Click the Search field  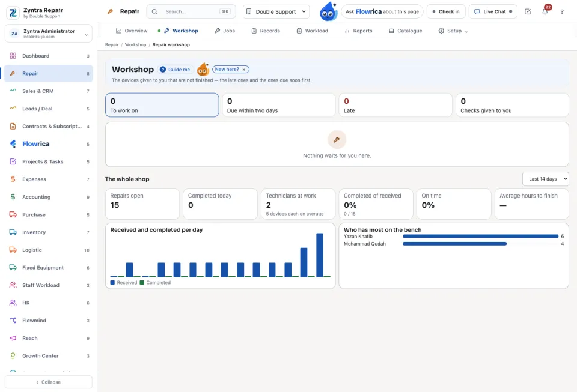pyautogui.click(x=191, y=12)
